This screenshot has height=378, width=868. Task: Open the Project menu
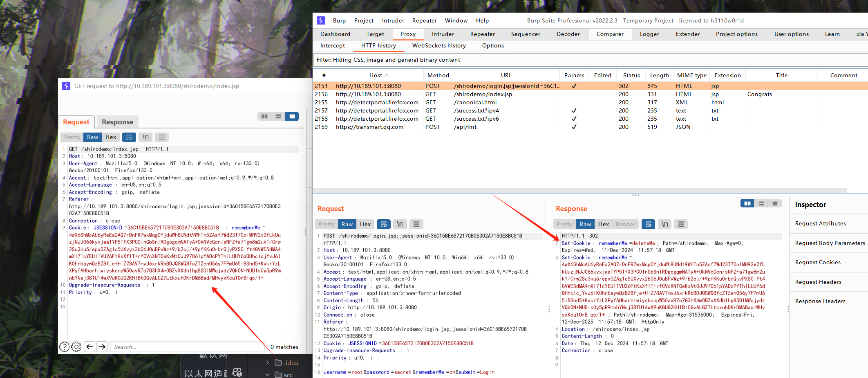364,20
